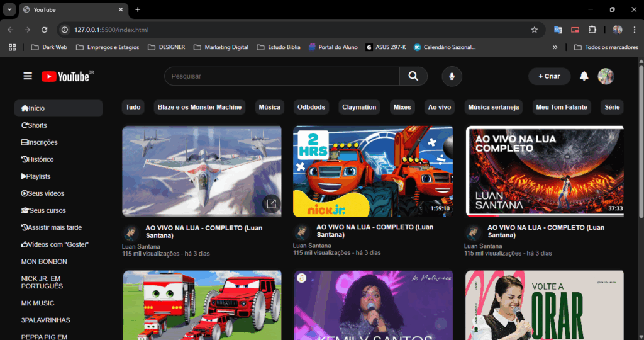Click the Pesquisar search field

click(x=282, y=76)
